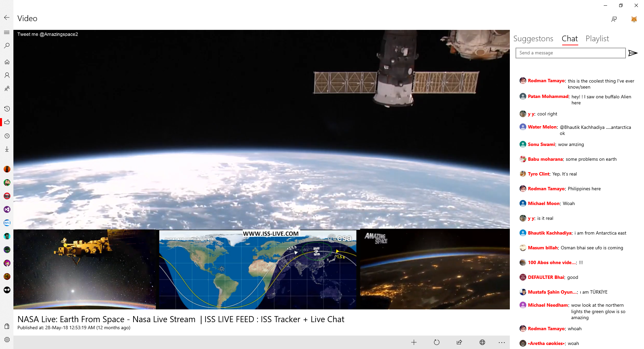Viewport: 644px width, 349px height.
Task: Open the search page from sidebar
Action: pyautogui.click(x=7, y=46)
